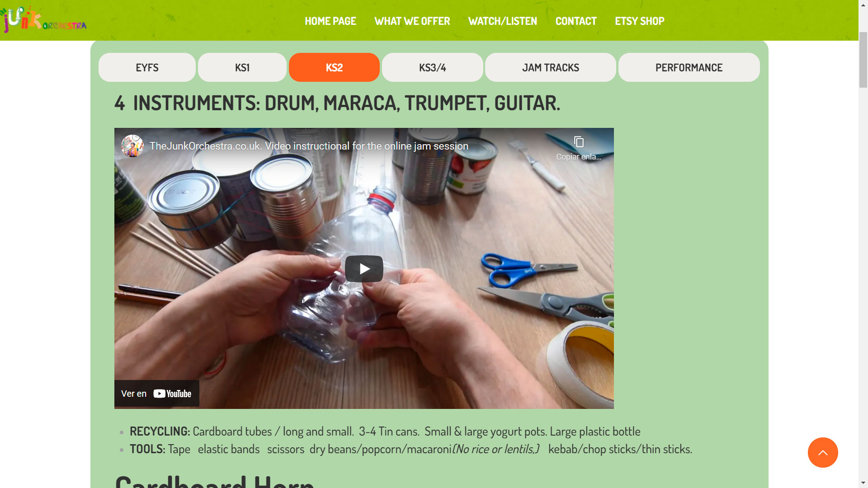The image size is (868, 488).
Task: Open video via Ver en YouTube
Action: (156, 394)
